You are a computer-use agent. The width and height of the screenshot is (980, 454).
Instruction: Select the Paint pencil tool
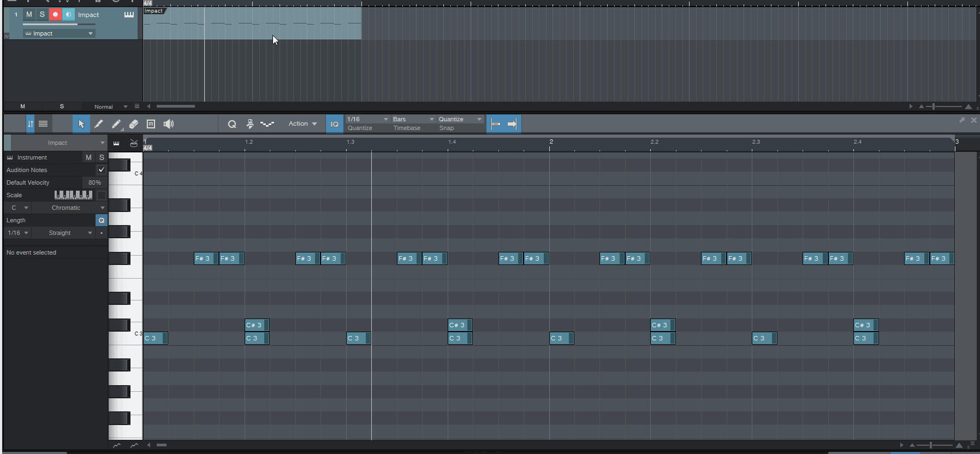click(x=116, y=124)
